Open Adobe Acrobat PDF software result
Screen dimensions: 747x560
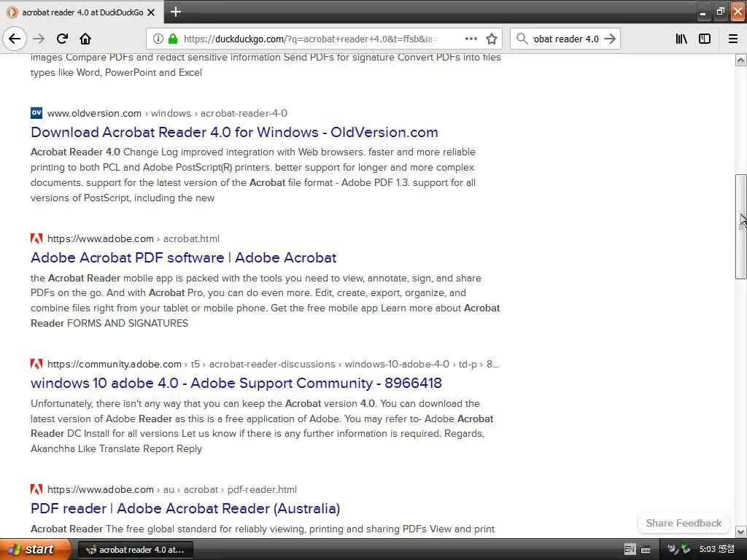coord(183,257)
